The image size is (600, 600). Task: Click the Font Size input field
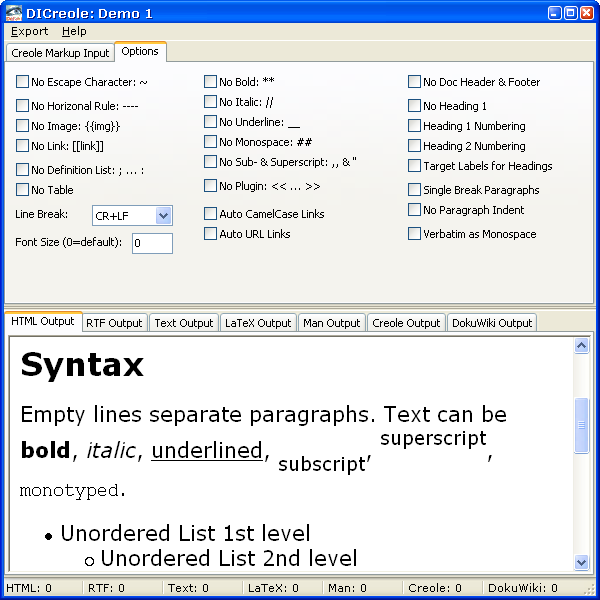[152, 243]
